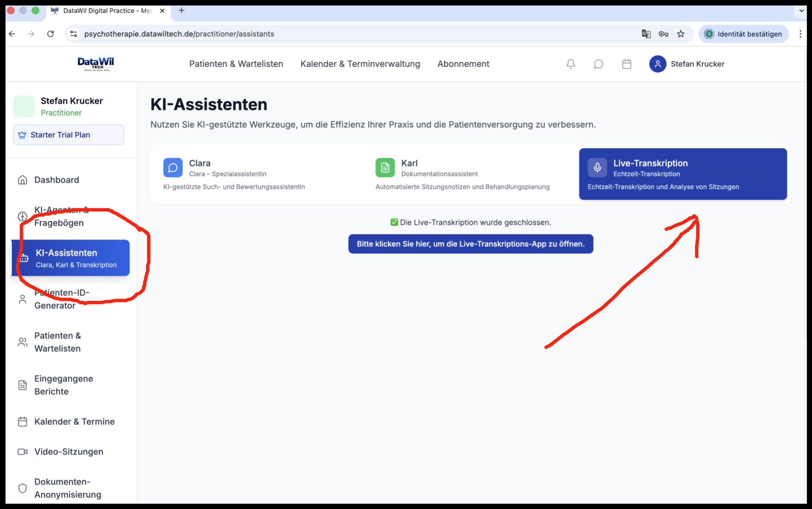Click the Stefan Krucker profile avatar icon

[658, 64]
